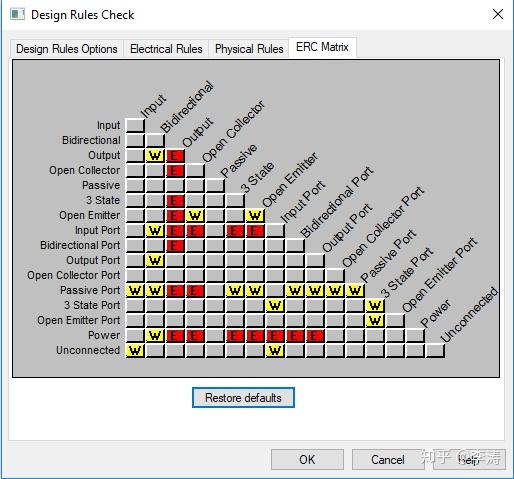Toggle Passive Port row, Bidirectional column W cell
This screenshot has height=479, width=514.
point(155,291)
